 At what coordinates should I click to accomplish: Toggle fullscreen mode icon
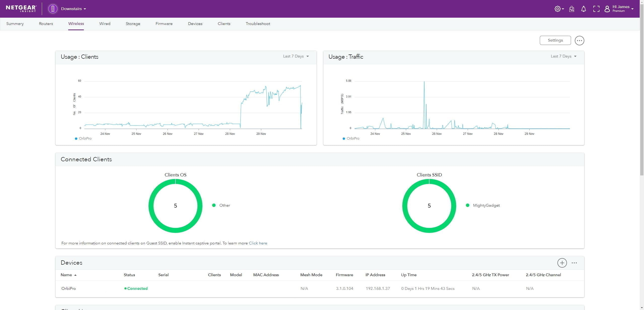596,9
